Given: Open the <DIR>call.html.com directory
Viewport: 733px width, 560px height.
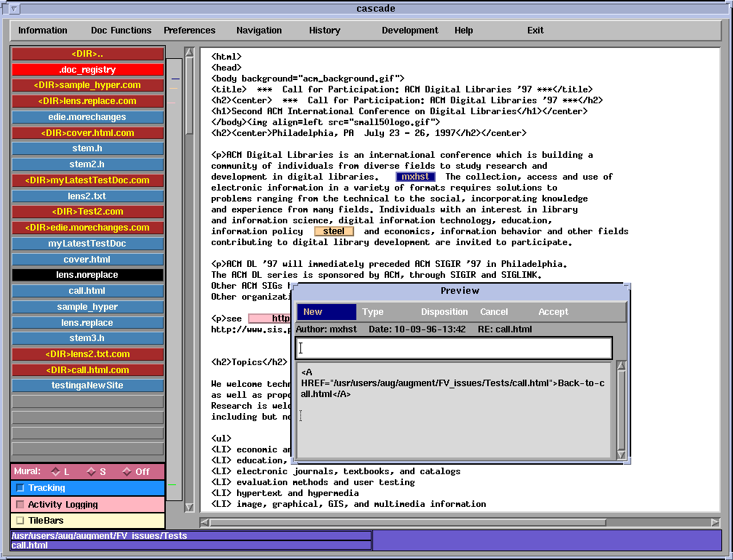Looking at the screenshot, I should [x=87, y=369].
